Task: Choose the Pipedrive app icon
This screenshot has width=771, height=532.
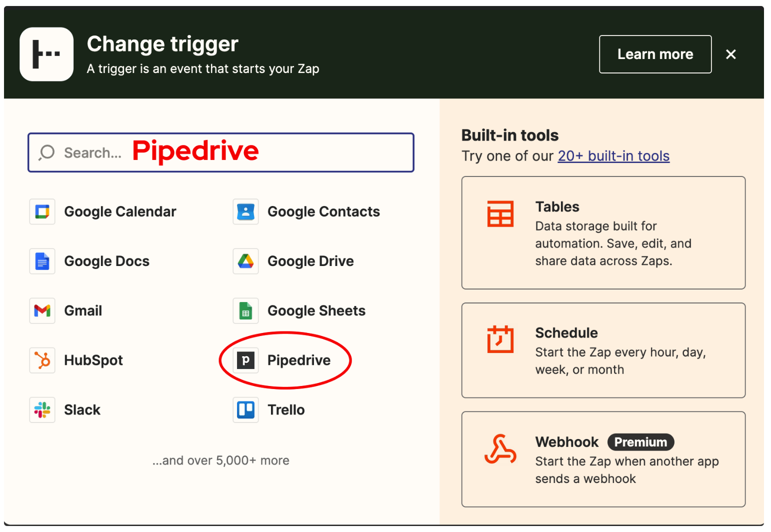Action: [x=245, y=360]
